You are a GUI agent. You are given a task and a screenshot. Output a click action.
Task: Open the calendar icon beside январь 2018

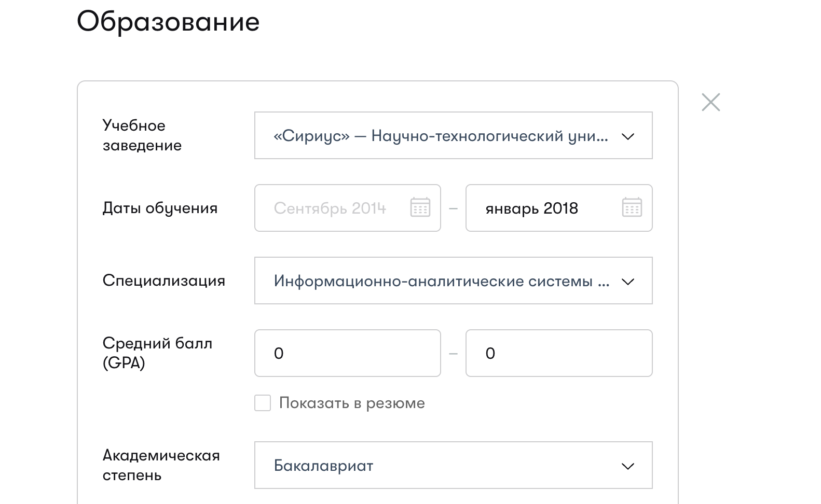click(x=632, y=207)
